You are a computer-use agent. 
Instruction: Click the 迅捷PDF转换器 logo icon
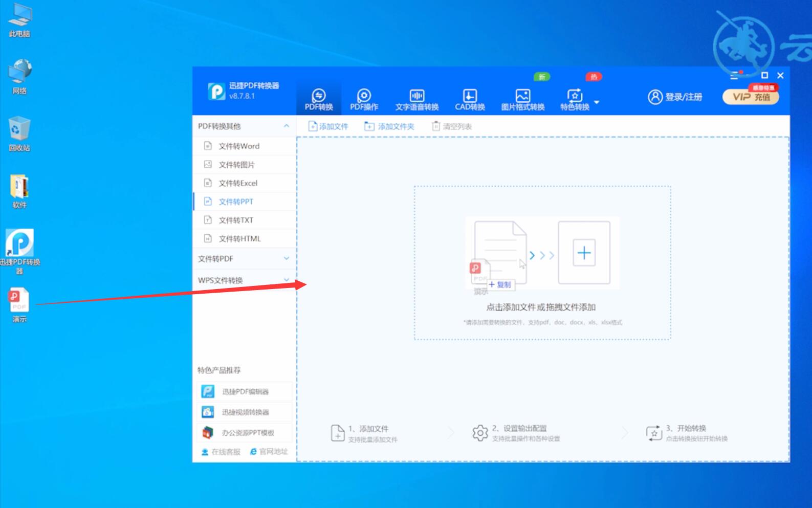pos(216,91)
